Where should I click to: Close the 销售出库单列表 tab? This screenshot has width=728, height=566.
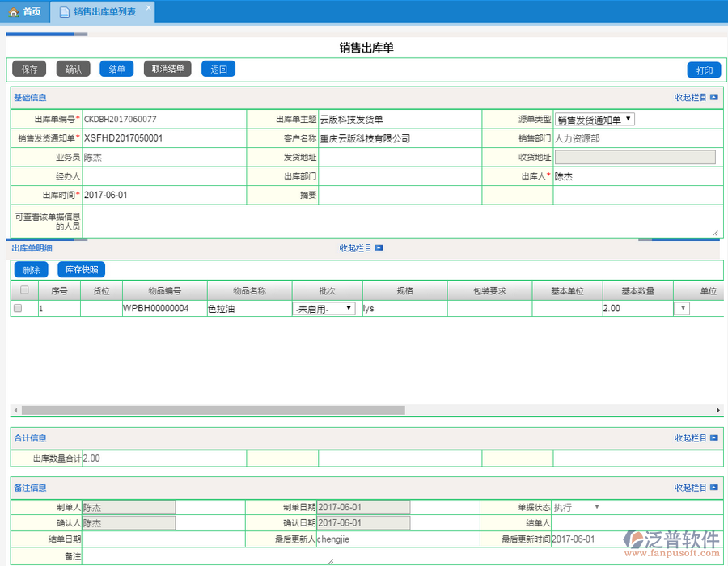(148, 7)
